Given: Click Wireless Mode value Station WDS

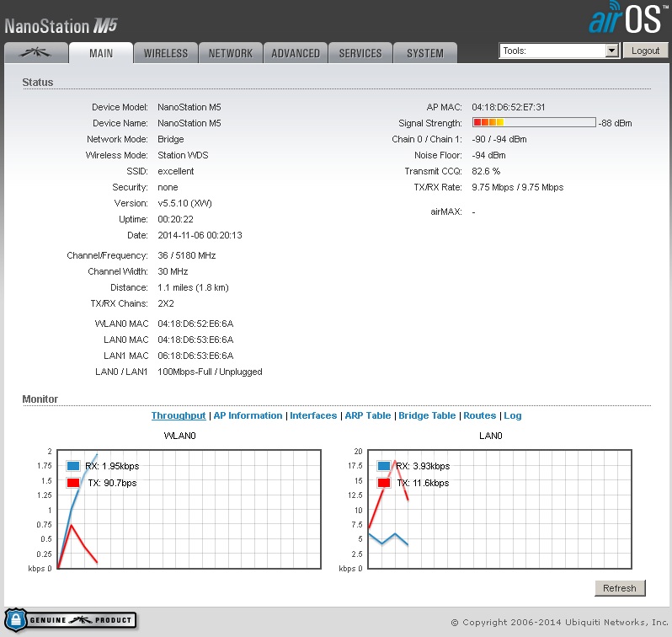Looking at the screenshot, I should tap(183, 155).
